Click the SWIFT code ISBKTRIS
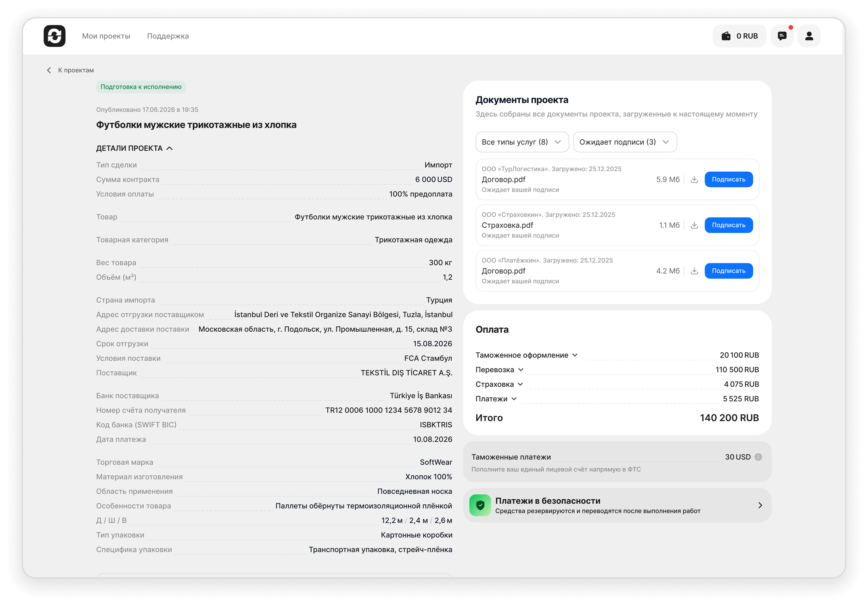Image resolution: width=868 pixels, height=605 pixels. (436, 425)
